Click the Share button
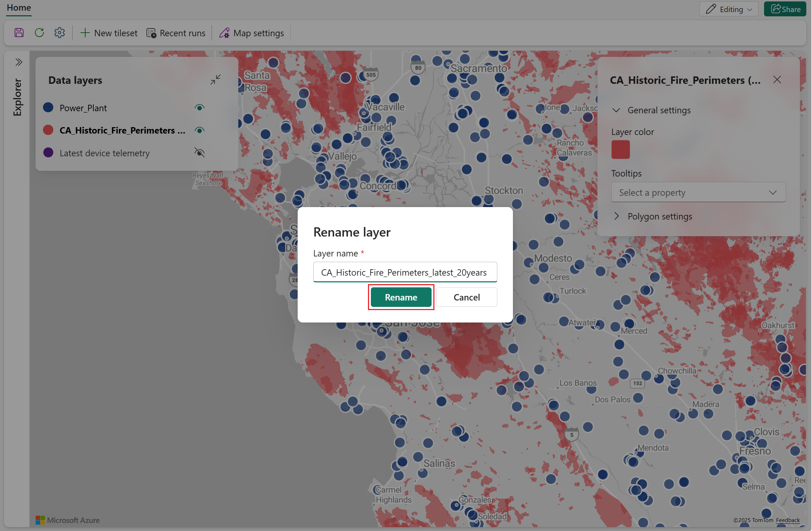812x531 pixels. coord(785,9)
